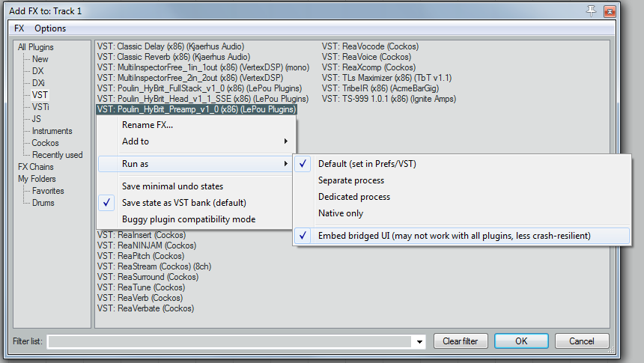Screen dimensions: 644x363
Task: Select Recently used plugins
Action: coord(57,155)
